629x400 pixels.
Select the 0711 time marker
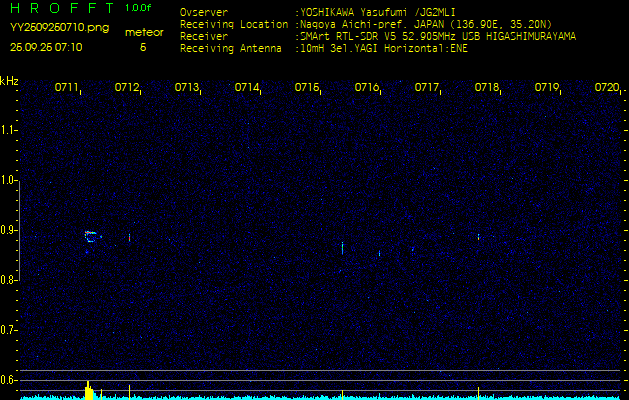pyautogui.click(x=67, y=88)
